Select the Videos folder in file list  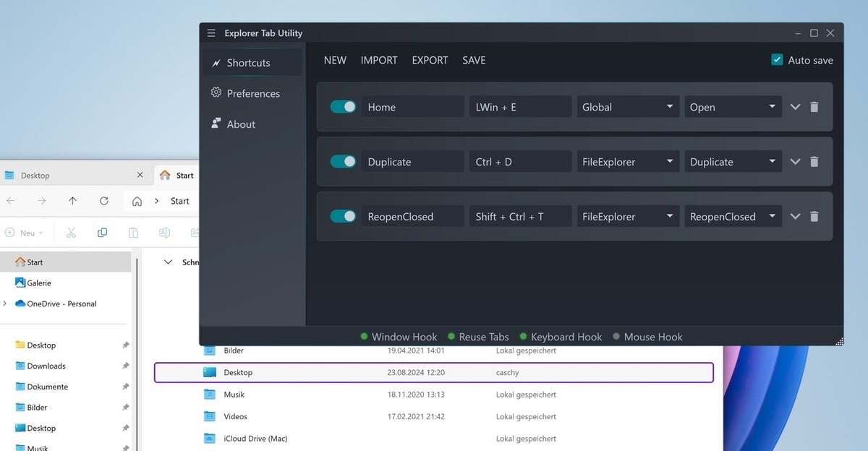(235, 416)
